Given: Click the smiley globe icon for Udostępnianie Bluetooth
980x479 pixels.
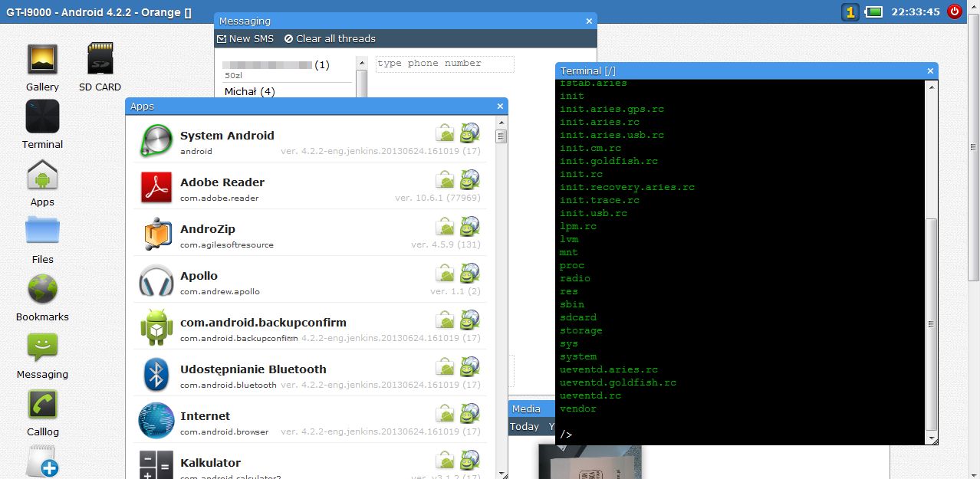Looking at the screenshot, I should [x=470, y=366].
